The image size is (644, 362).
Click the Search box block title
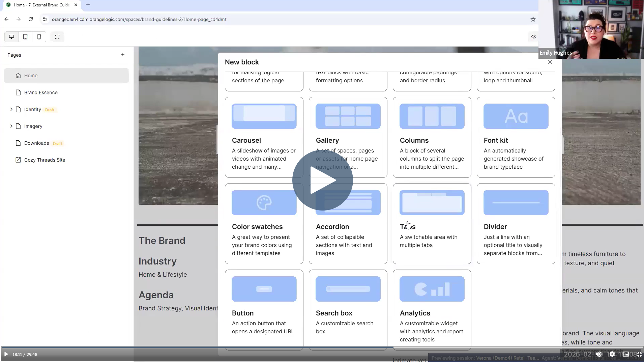coord(334,313)
